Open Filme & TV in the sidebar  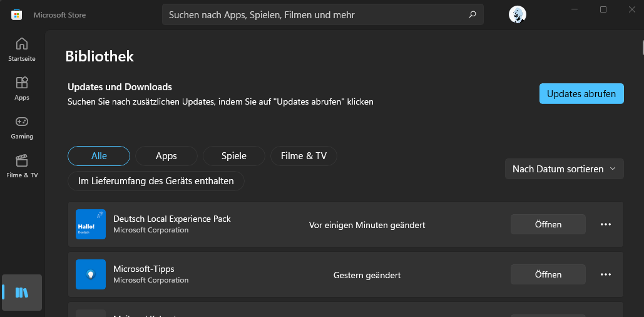[22, 165]
